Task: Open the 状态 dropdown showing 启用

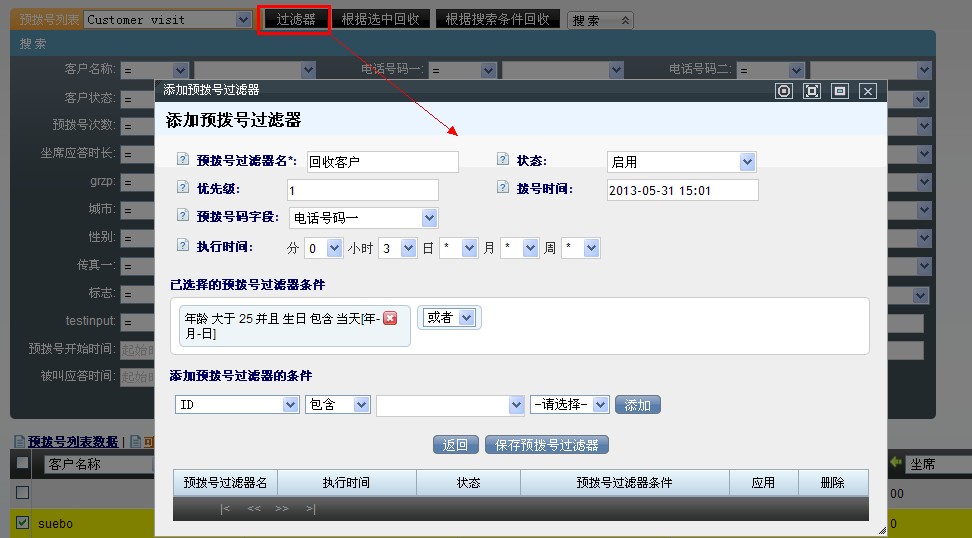Action: tap(681, 162)
